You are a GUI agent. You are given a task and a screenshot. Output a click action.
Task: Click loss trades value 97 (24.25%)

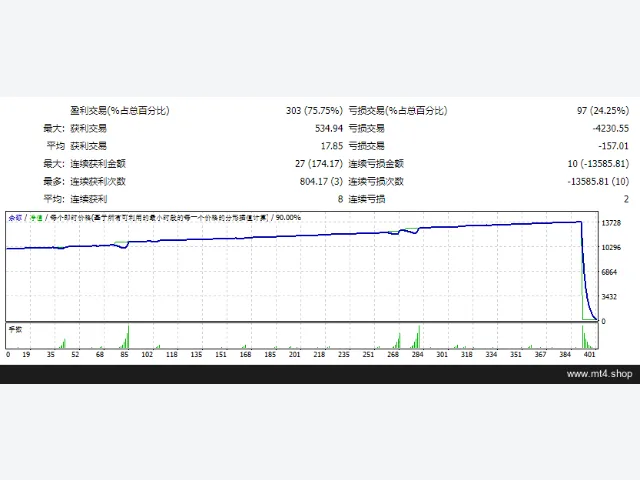[602, 111]
